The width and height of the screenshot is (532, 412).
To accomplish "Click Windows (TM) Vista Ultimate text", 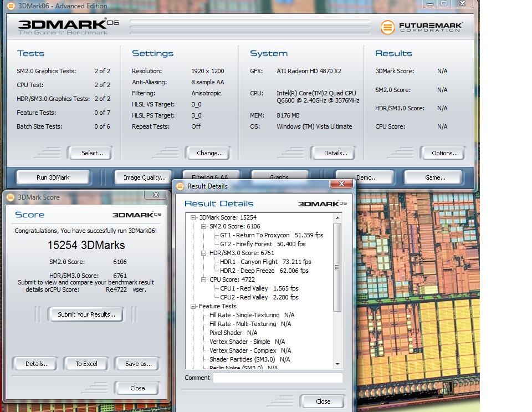I will [314, 126].
